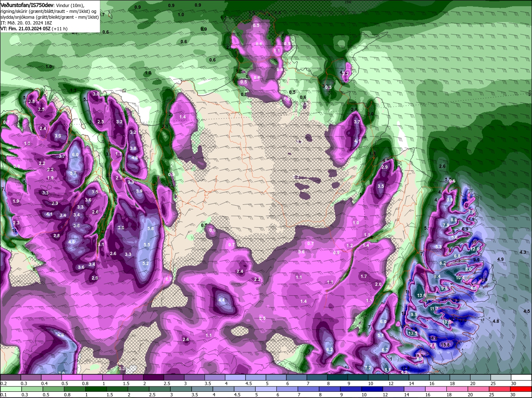Click the 5.2 snowfall value on the map
Viewport: 532px width, 398px height.
145,263
